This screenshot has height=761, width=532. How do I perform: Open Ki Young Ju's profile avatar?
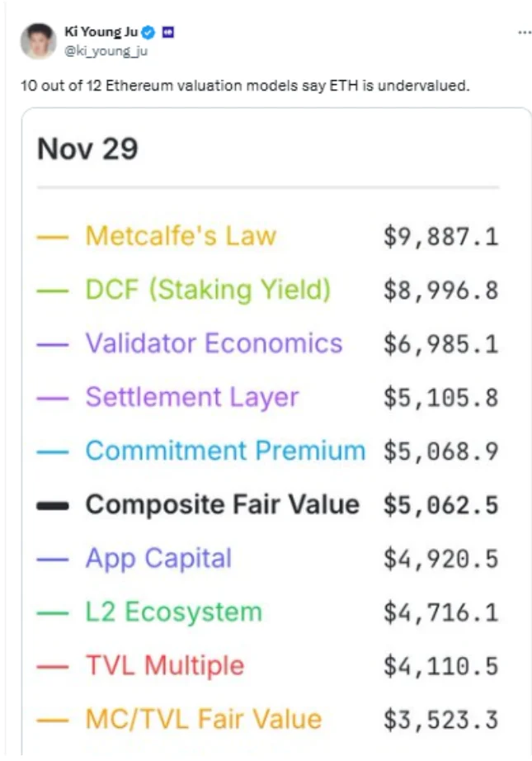click(x=38, y=41)
